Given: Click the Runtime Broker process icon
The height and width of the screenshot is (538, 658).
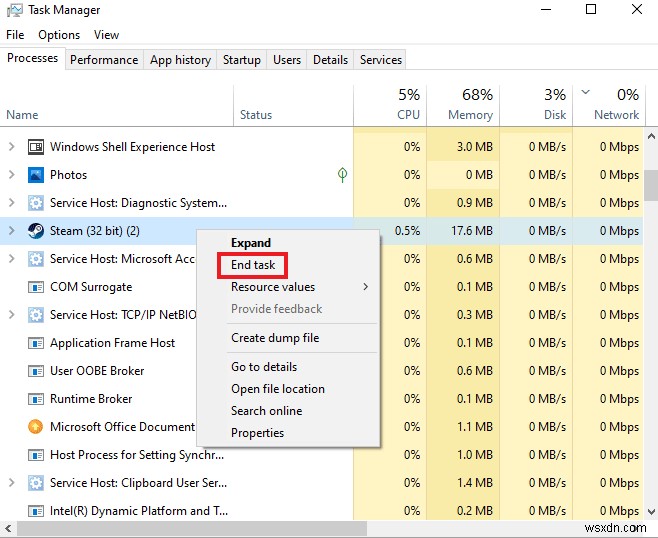Looking at the screenshot, I should (x=35, y=399).
